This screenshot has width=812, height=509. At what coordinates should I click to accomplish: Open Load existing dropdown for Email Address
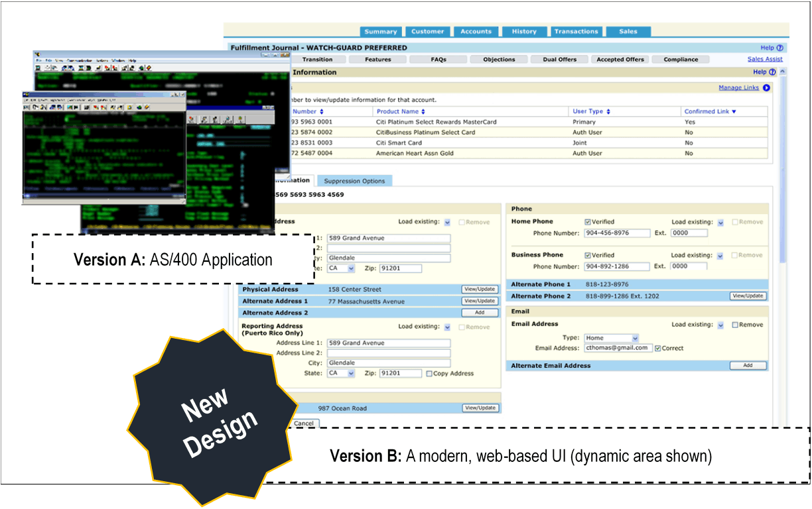(x=720, y=325)
